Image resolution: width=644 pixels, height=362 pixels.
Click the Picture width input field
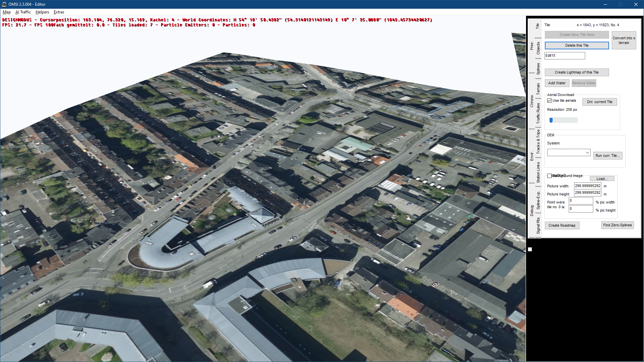(588, 186)
